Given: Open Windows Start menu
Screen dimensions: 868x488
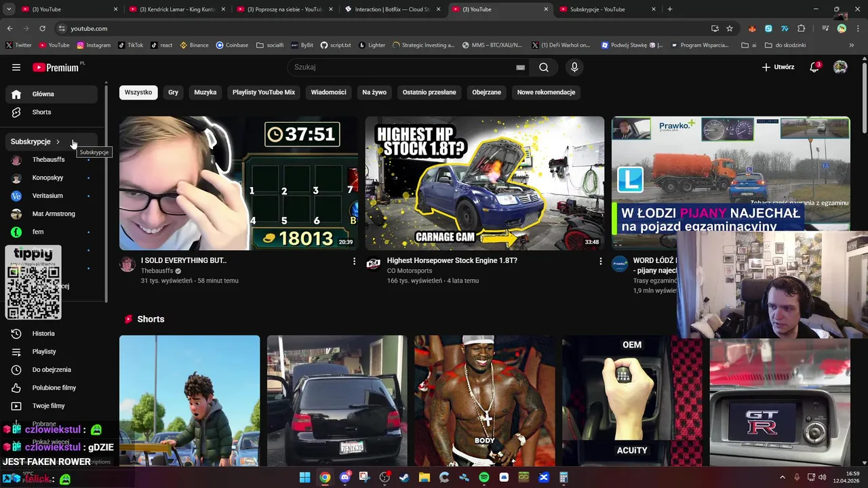Looking at the screenshot, I should point(305,477).
